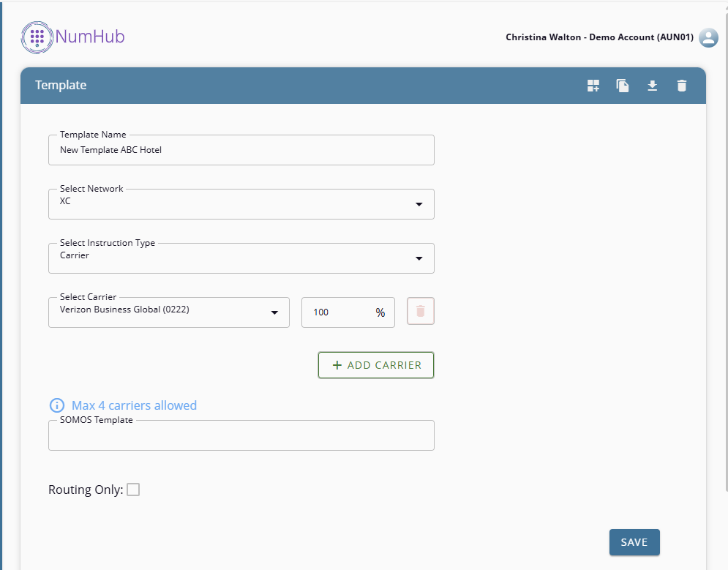Enable the Routing Only checkbox

coord(133,490)
